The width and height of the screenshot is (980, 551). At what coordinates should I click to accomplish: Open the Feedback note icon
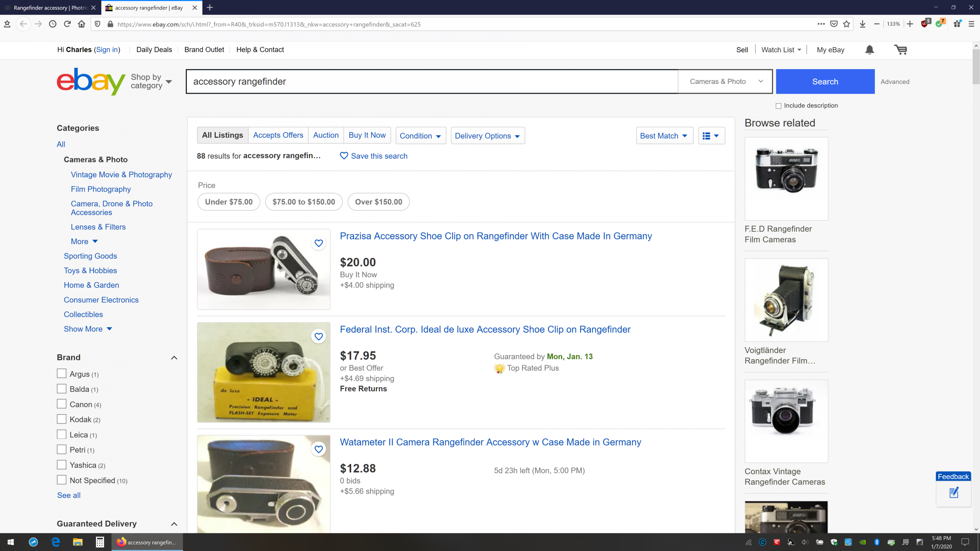(x=954, y=493)
